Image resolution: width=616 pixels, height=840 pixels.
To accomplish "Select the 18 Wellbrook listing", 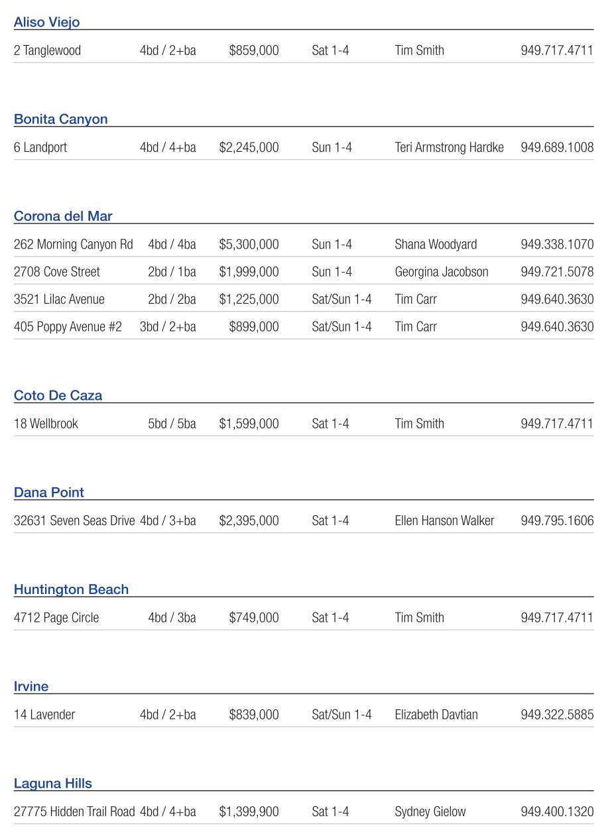I will tap(46, 424).
